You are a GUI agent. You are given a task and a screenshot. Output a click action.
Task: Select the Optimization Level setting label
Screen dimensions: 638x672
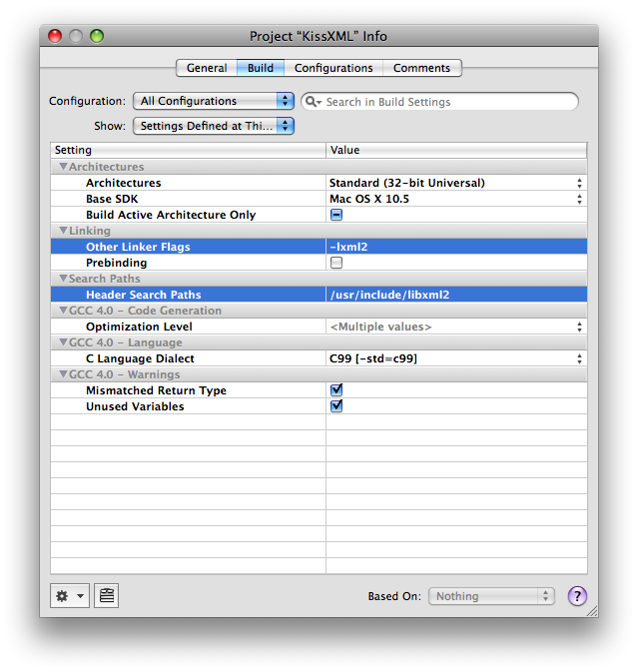click(139, 327)
